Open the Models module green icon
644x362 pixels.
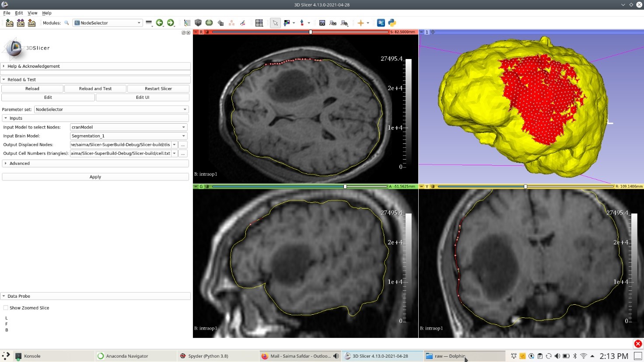pyautogui.click(x=209, y=23)
